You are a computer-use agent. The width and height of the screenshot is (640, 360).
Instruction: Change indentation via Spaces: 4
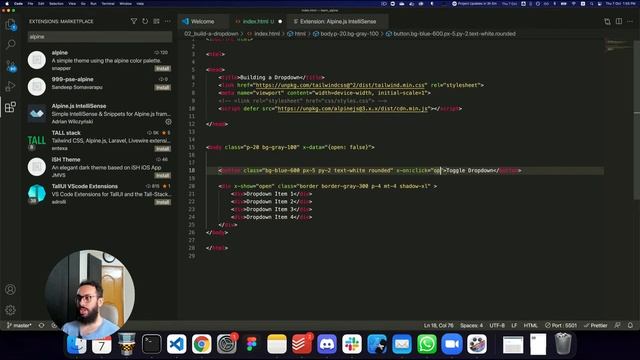point(471,325)
